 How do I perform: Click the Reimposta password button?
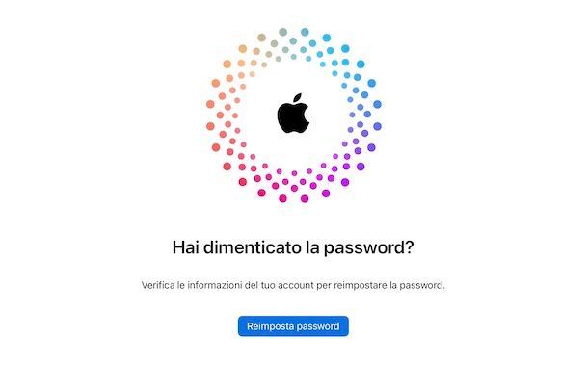(293, 326)
